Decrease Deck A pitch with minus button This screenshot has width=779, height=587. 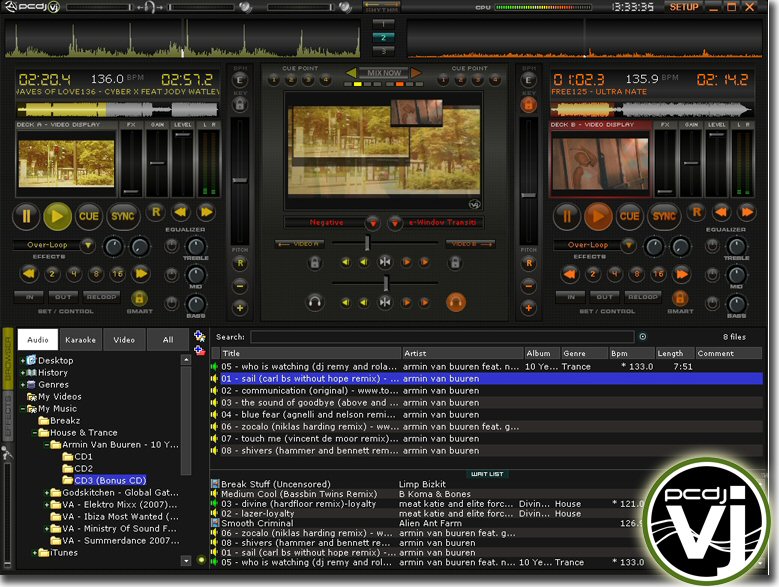click(x=240, y=286)
